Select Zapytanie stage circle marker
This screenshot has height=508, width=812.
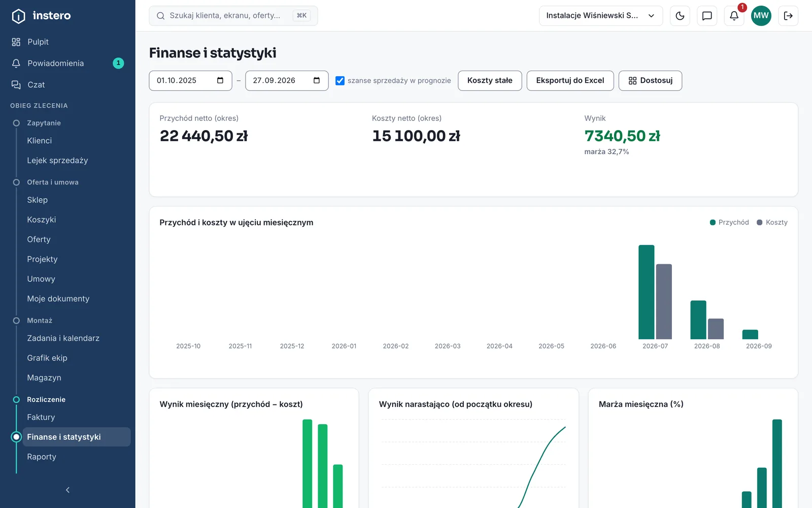pyautogui.click(x=16, y=123)
